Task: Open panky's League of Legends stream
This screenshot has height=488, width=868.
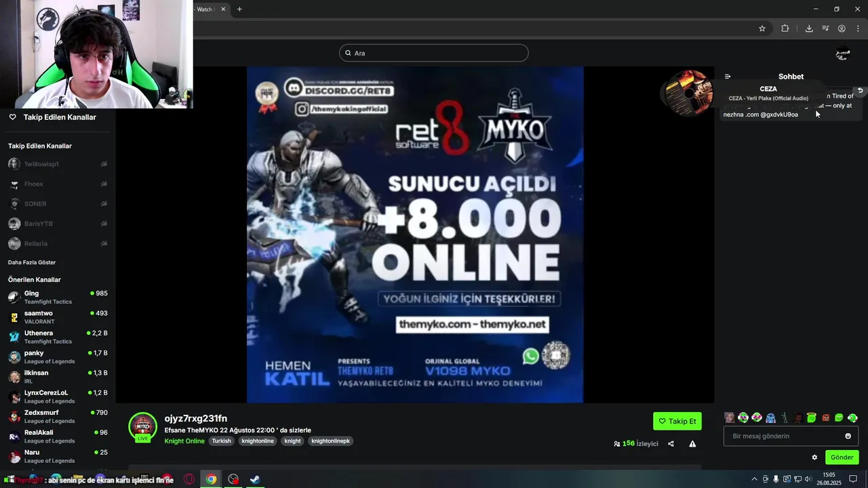Action: tap(58, 357)
